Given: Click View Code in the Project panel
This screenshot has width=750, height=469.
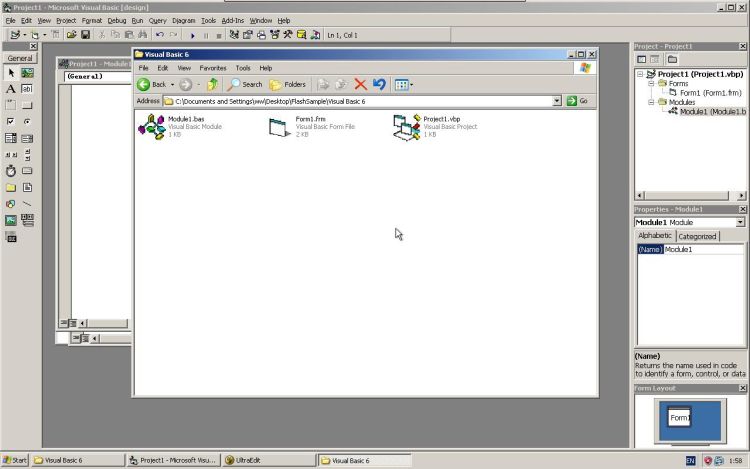Looking at the screenshot, I should point(641,59).
